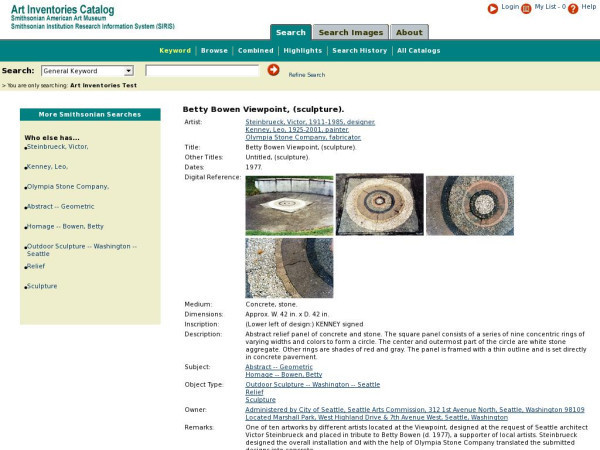Click the Refine Search link
The height and width of the screenshot is (450, 600).
307,75
